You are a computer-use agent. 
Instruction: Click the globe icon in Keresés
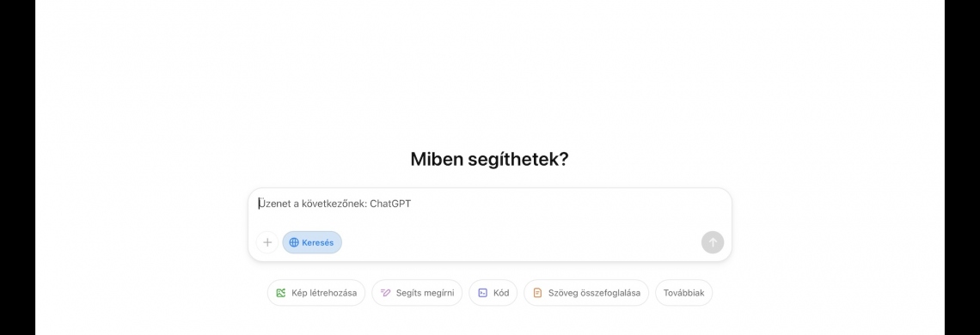(x=294, y=242)
